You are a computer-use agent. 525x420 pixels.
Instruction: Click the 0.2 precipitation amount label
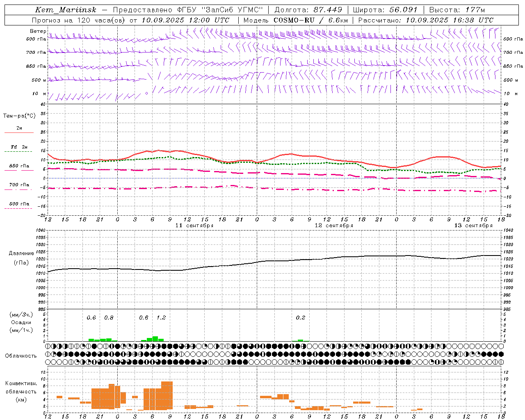[301, 317]
